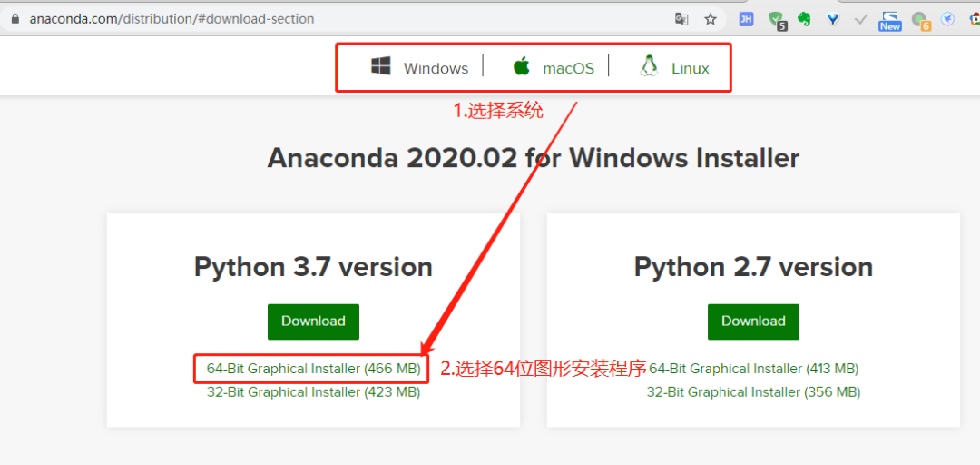
Task: Click the blue diamond extension icon
Action: pos(832,19)
